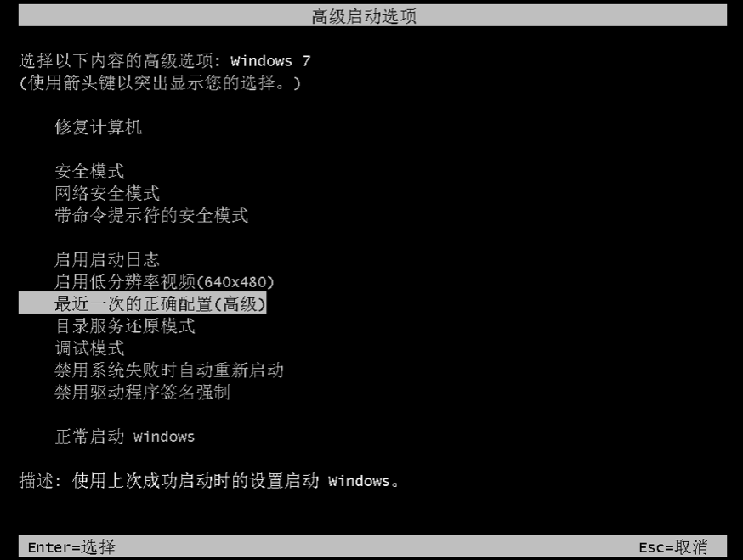Click the 高级启动选项 title bar
743x560 pixels.
(x=372, y=15)
